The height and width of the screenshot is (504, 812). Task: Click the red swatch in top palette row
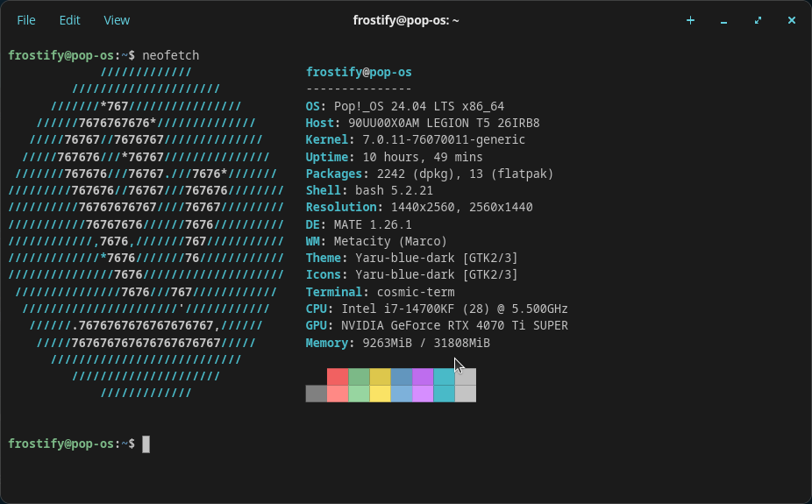338,377
